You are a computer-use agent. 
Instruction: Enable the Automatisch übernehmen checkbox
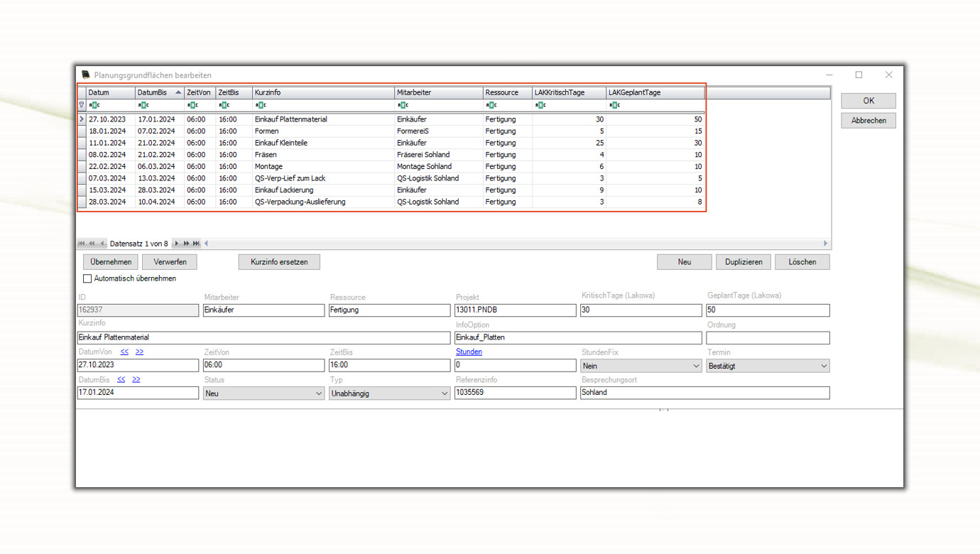(x=87, y=279)
